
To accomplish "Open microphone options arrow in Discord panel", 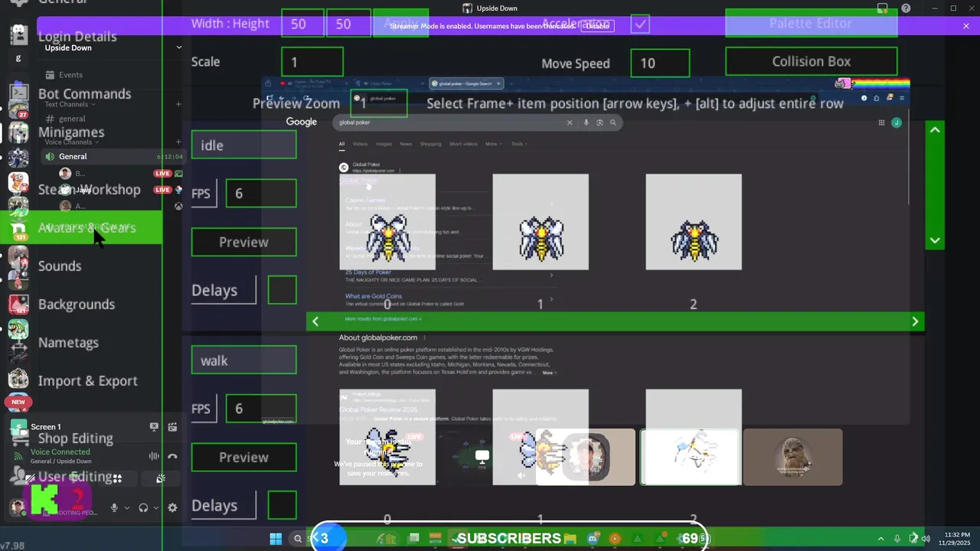I will (127, 507).
